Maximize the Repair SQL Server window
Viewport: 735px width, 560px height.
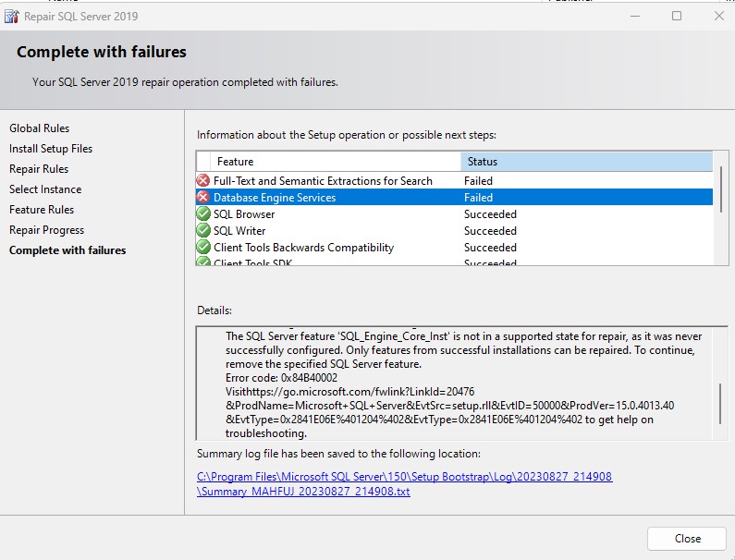(x=677, y=16)
